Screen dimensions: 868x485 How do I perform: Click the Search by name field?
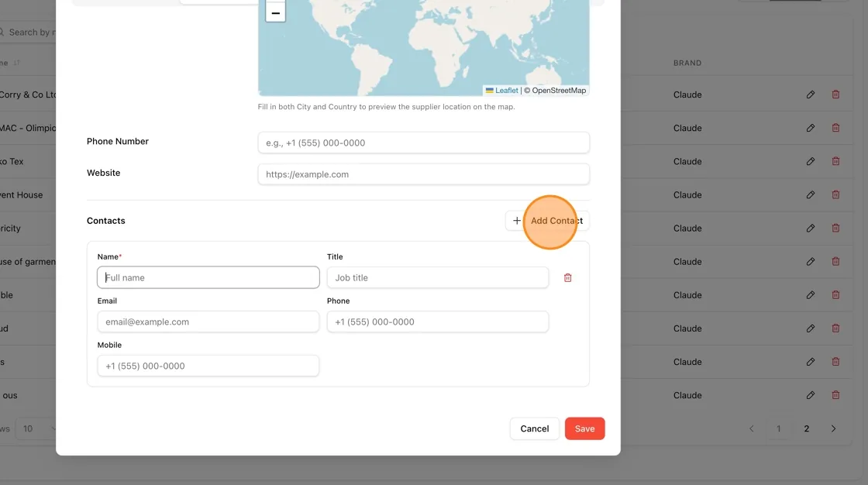click(x=28, y=32)
